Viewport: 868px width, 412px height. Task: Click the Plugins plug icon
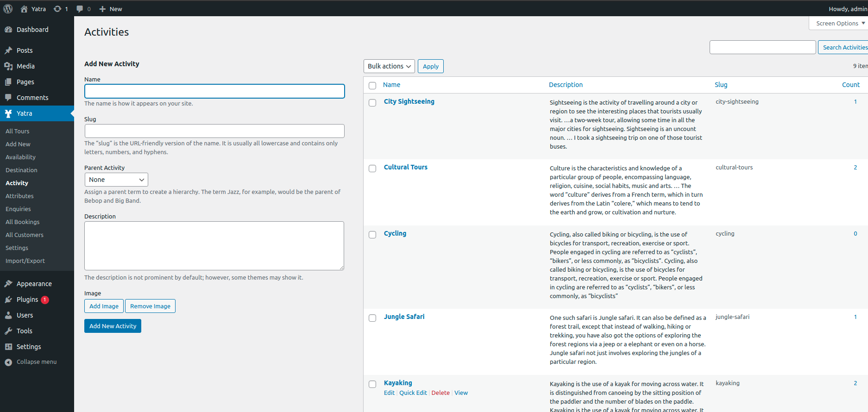(8, 300)
